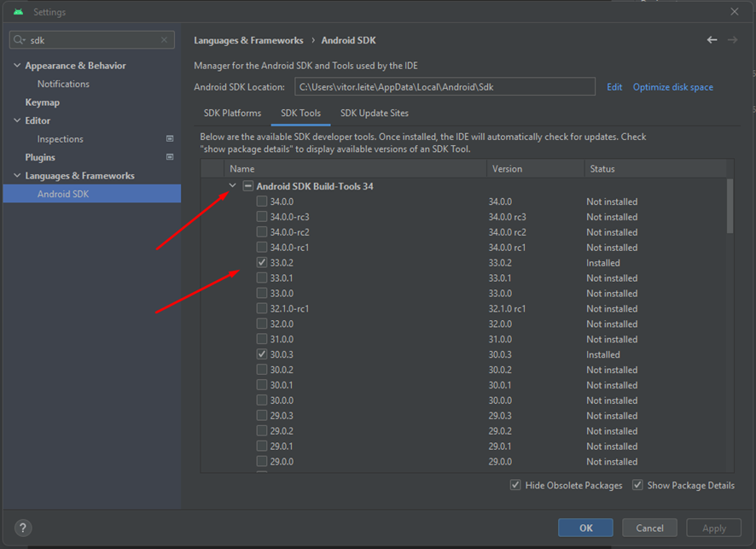Open the SDK Update Sites tab
Image resolution: width=756 pixels, height=549 pixels.
point(374,113)
